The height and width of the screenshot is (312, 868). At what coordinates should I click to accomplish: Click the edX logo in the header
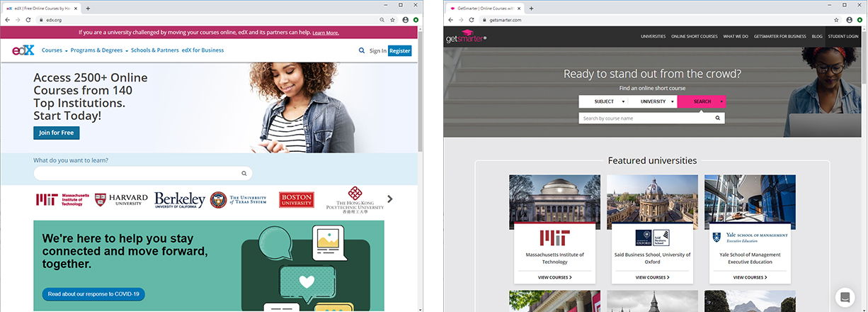point(23,51)
